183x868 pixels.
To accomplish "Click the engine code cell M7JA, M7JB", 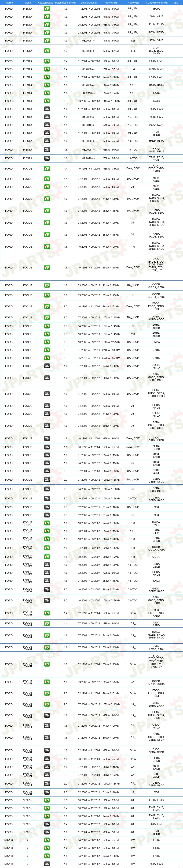I will pyautogui.click(x=156, y=33).
